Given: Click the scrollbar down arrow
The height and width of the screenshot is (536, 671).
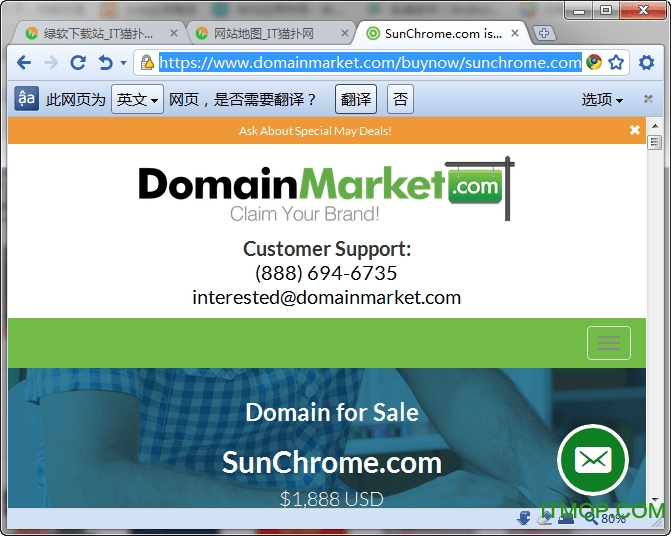Looking at the screenshot, I should (655, 500).
